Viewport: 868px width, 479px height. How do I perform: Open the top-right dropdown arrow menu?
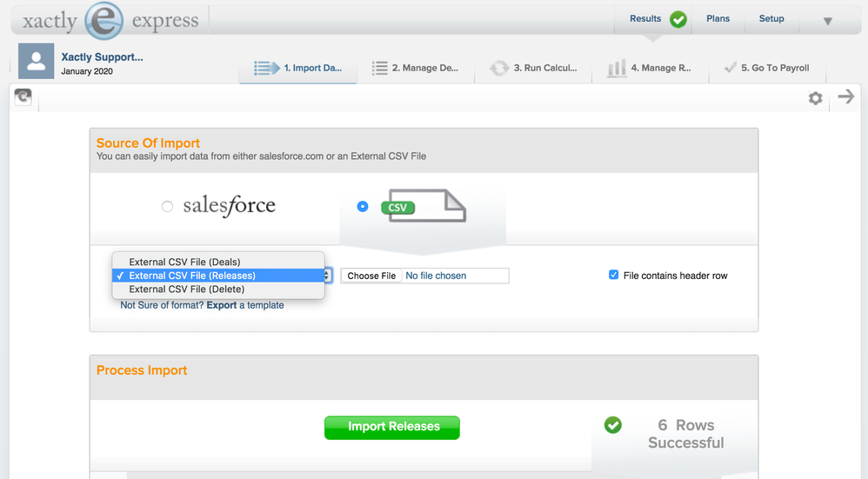point(828,22)
